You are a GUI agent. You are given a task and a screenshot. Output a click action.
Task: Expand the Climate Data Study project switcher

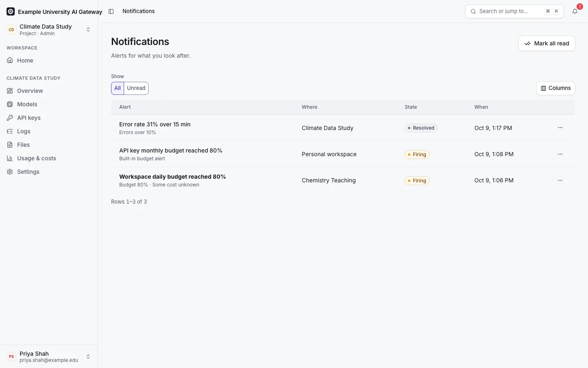[x=49, y=30]
